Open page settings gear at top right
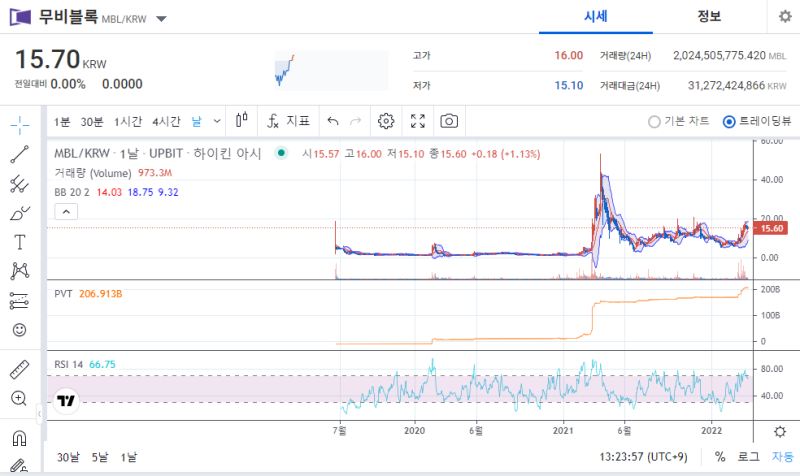This screenshot has height=476, width=800. point(785,16)
